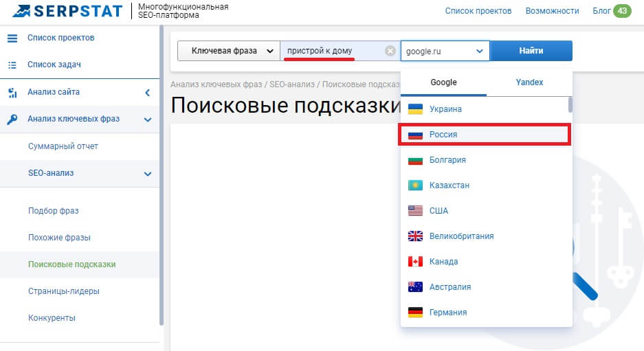Open the Ключевая фраза search type dropdown
This screenshot has height=351, width=644.
[x=229, y=51]
